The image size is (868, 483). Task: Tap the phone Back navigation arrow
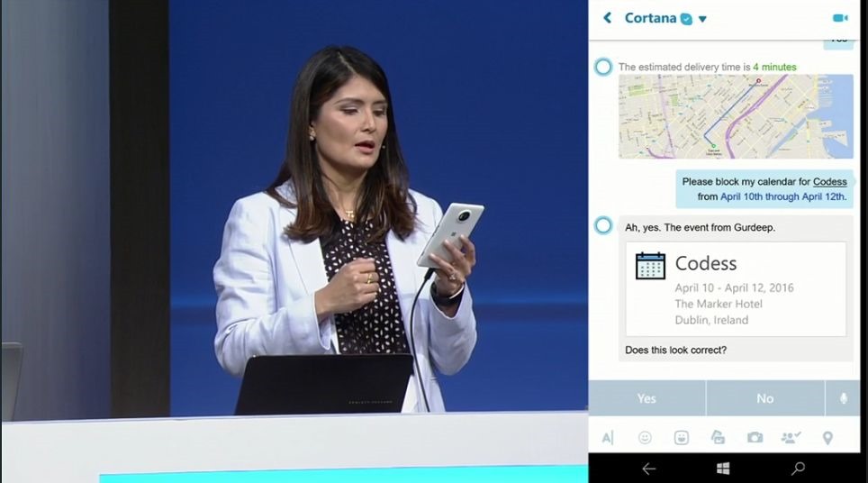tap(649, 469)
